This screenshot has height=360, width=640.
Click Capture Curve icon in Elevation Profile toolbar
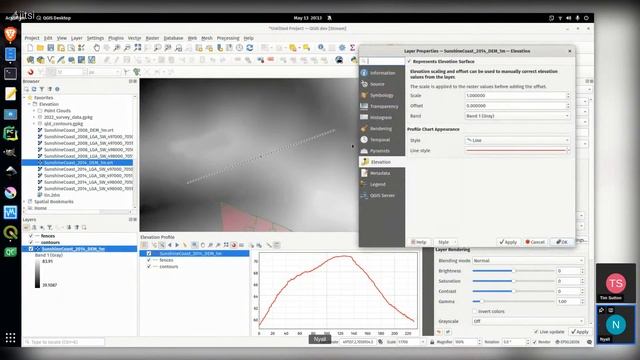154,245
